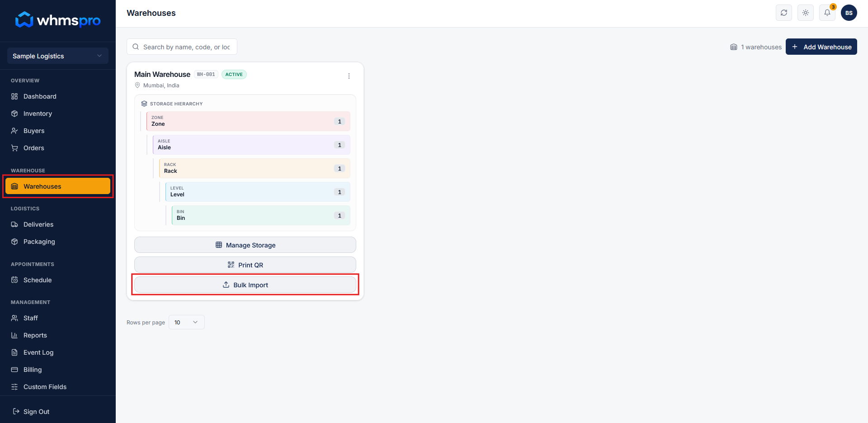Viewport: 868px width, 423px height.
Task: Click the location pin icon
Action: (x=137, y=85)
